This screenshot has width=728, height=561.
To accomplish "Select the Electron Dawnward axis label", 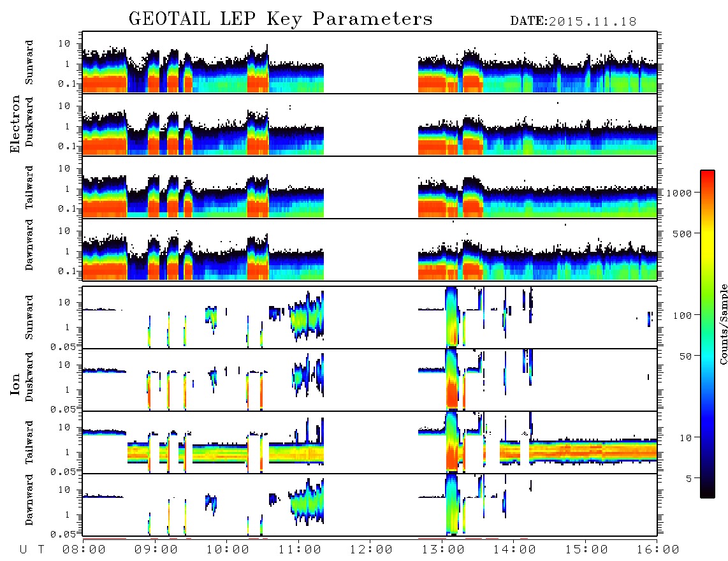I will pos(29,245).
